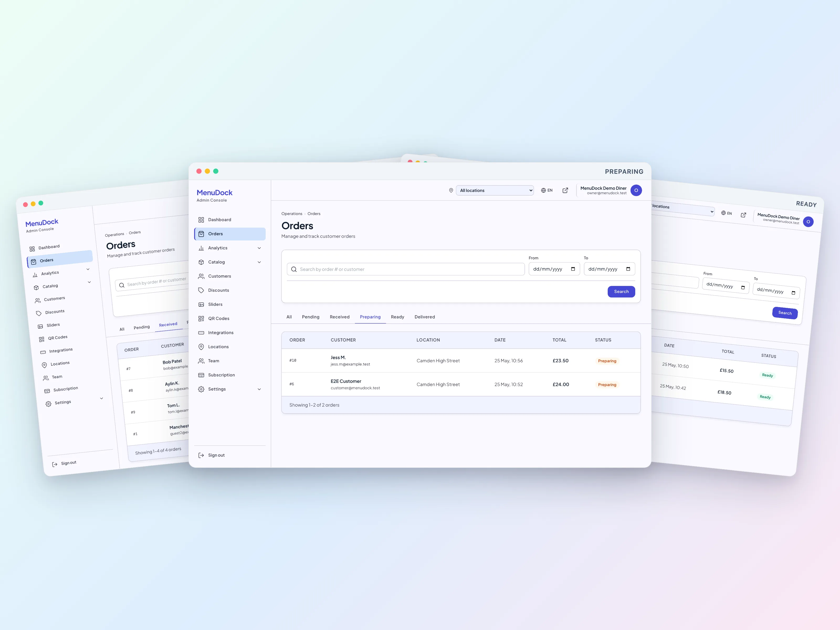Select the Preparing tab in front window
This screenshot has height=630, width=840.
370,317
